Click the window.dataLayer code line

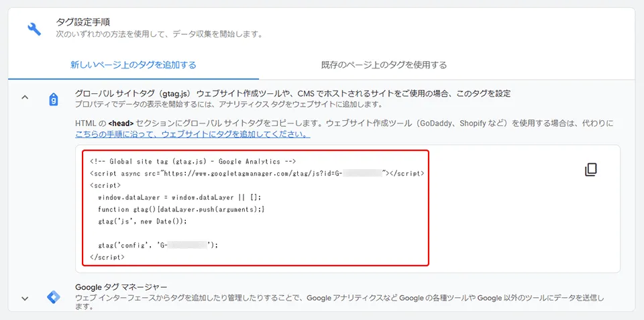180,197
